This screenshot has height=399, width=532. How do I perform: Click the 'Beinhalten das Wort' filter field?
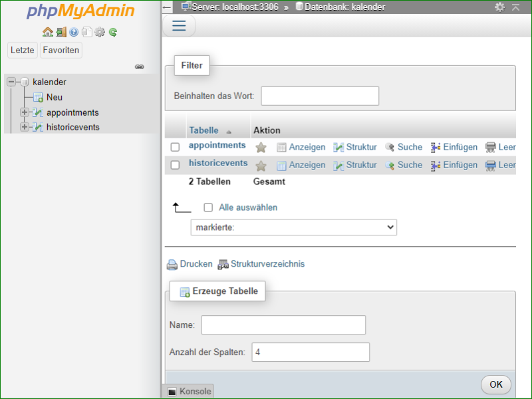pos(320,96)
